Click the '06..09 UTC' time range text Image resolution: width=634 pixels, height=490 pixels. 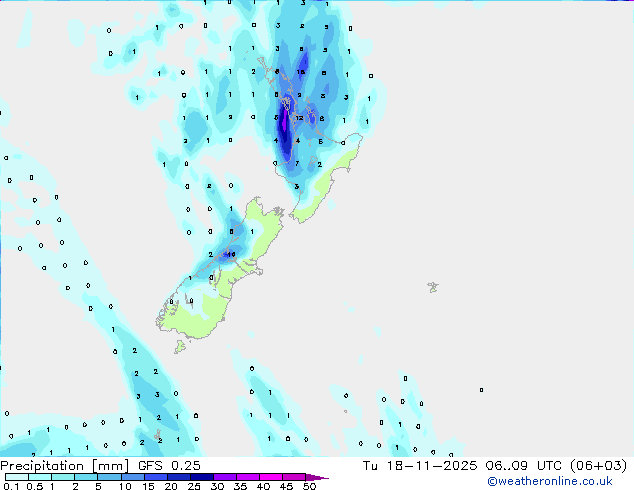[x=524, y=466]
